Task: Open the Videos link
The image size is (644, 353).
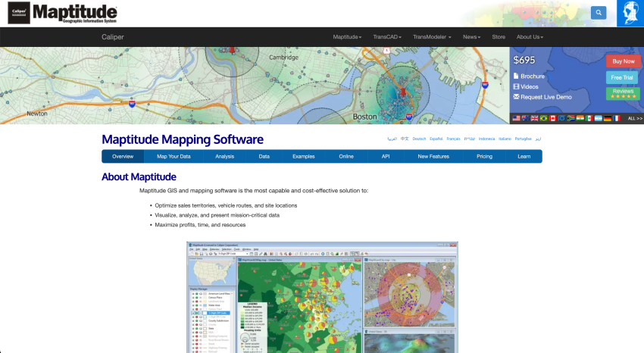Action: click(x=529, y=86)
